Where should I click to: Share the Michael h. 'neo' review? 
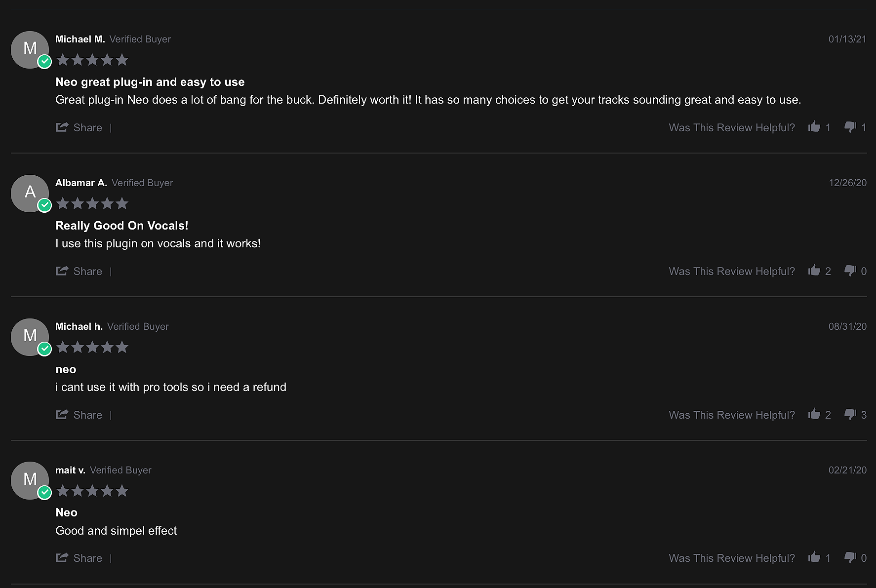79,415
